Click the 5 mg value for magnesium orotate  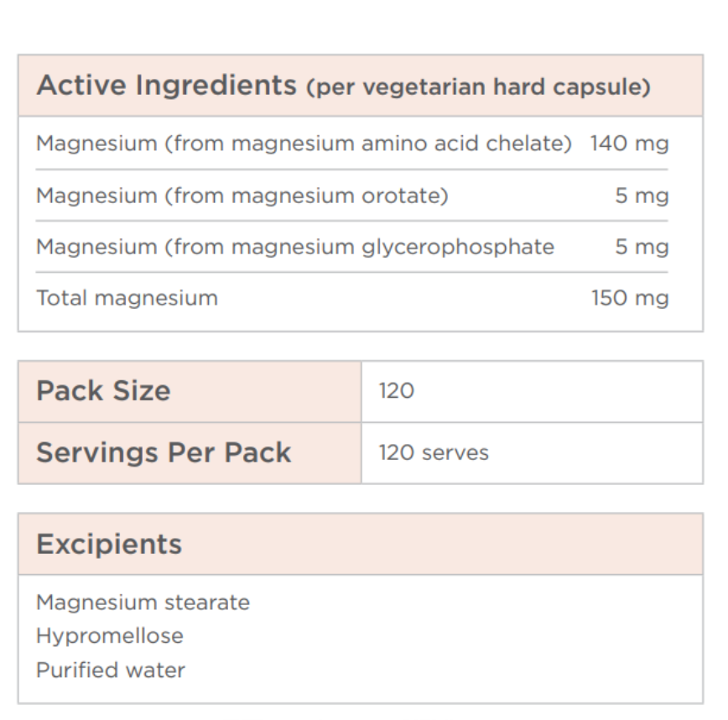(642, 196)
